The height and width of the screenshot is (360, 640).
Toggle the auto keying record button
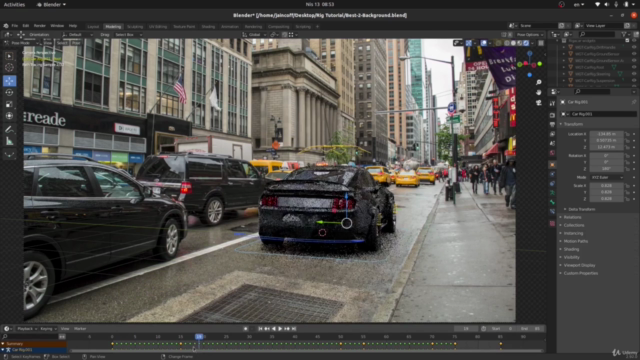pyautogui.click(x=245, y=329)
